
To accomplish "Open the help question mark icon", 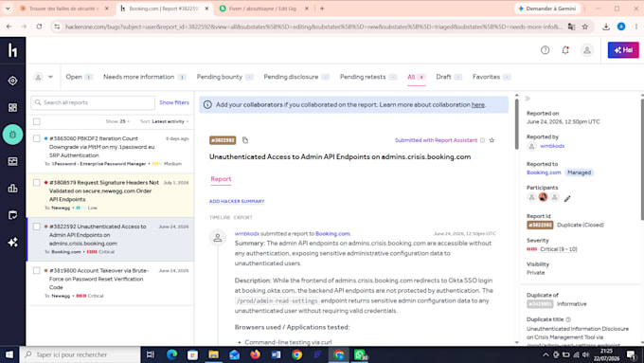I will click(545, 50).
